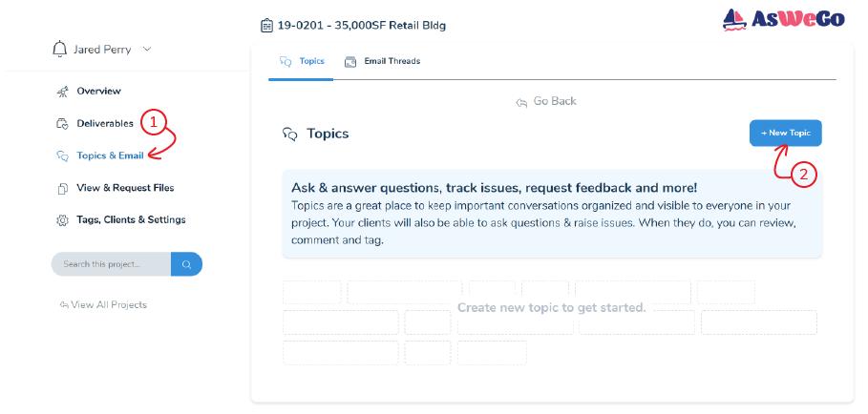
Task: Click the settings gear icon
Action: pos(63,220)
